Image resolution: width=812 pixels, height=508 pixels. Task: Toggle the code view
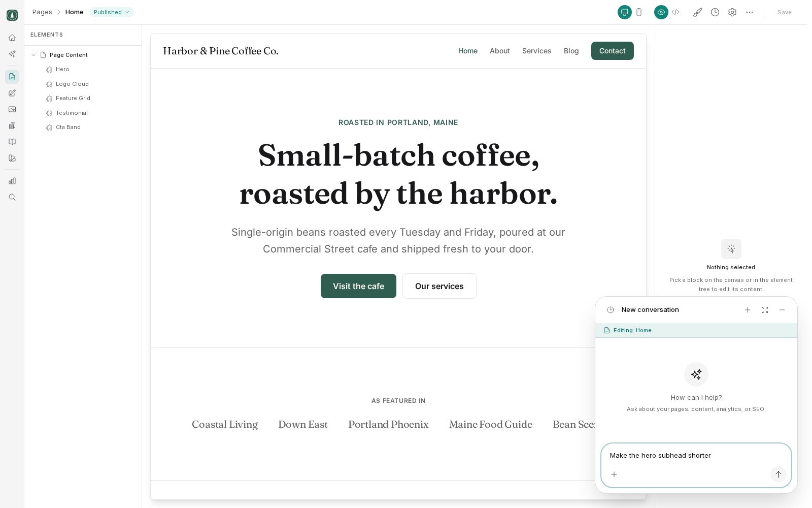pos(675,12)
